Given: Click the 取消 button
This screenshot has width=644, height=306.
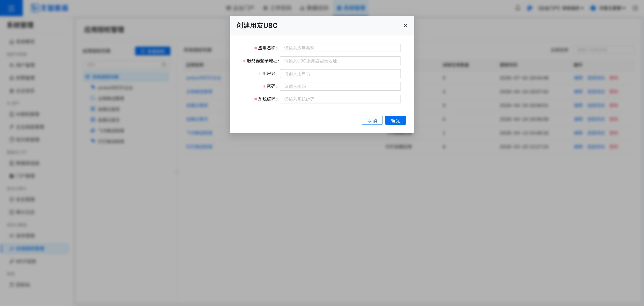Looking at the screenshot, I should [372, 120].
